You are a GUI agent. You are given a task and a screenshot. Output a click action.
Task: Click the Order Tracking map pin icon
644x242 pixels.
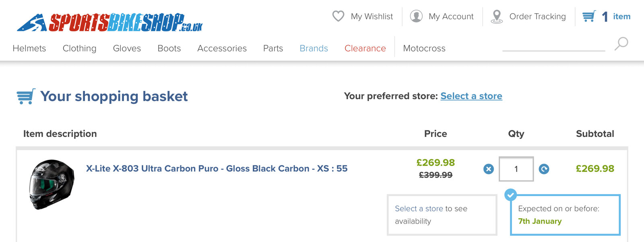(497, 17)
